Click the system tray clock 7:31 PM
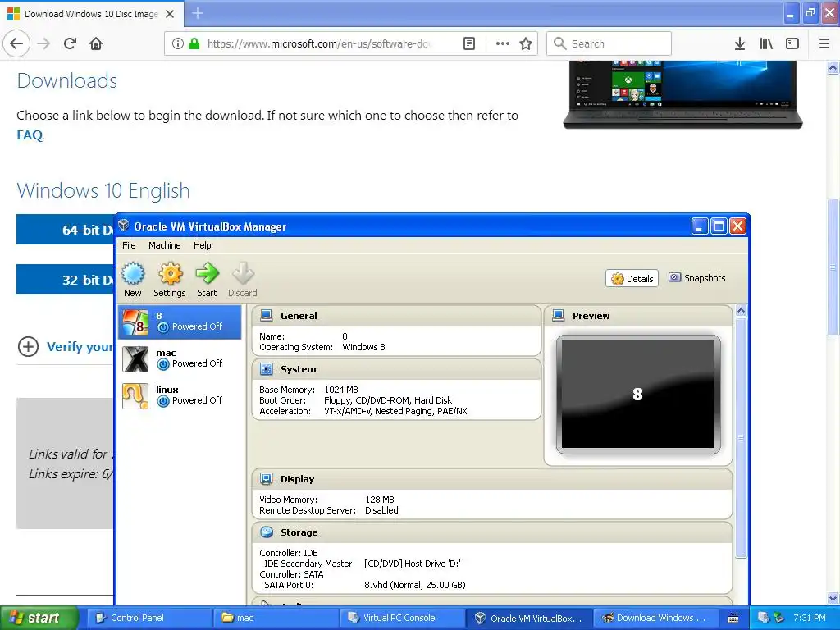Viewport: 840px width, 630px height. point(809,618)
